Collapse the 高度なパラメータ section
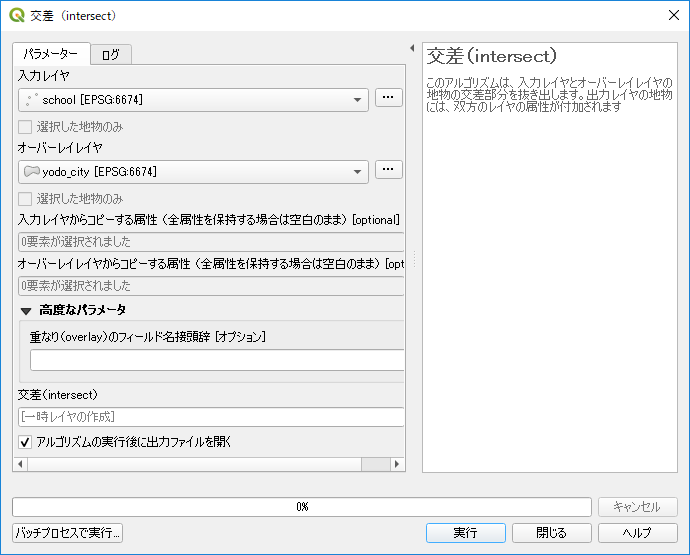The height and width of the screenshot is (555, 690). (x=26, y=311)
